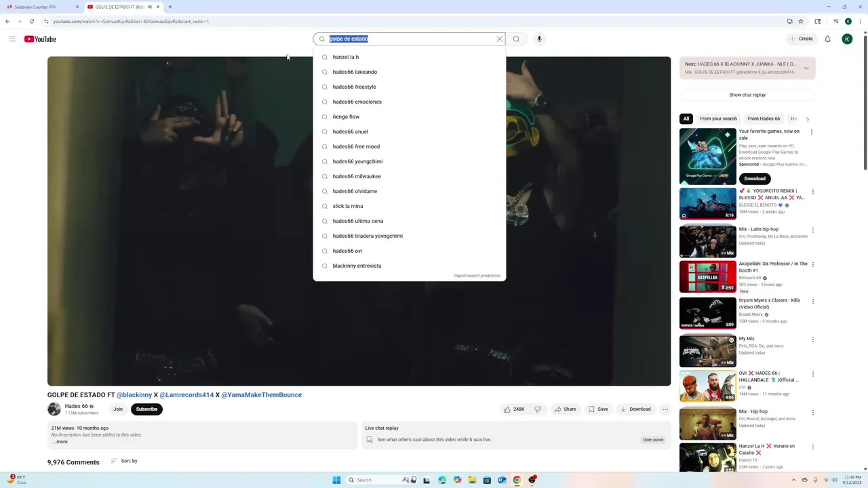Pick suggestion 'blackinny entrevista'
The image size is (868, 488).
(410, 266)
